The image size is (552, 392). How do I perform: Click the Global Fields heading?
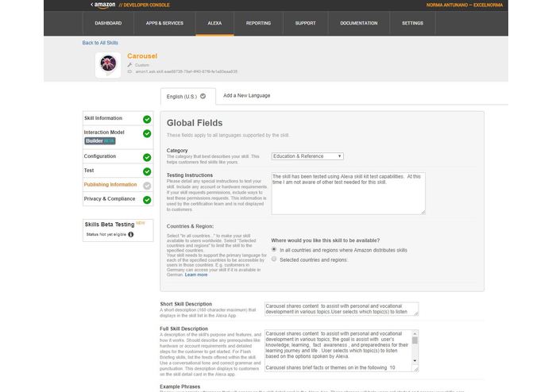(195, 123)
